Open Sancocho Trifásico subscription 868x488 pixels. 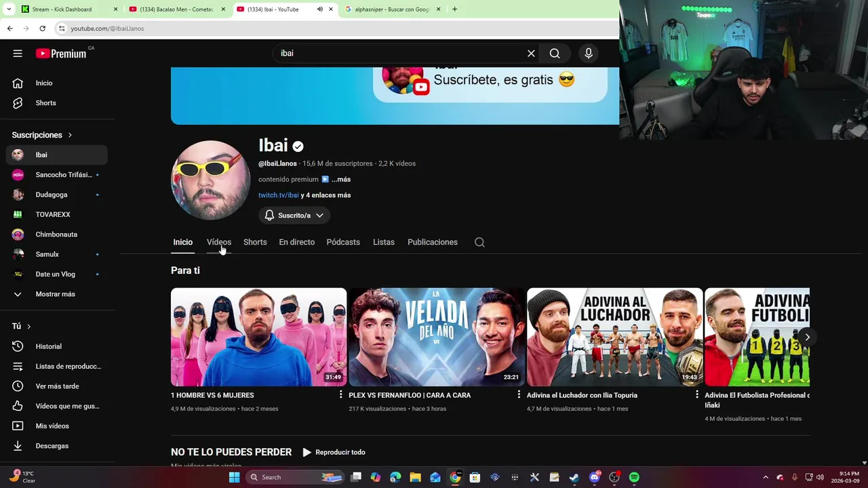coord(57,175)
